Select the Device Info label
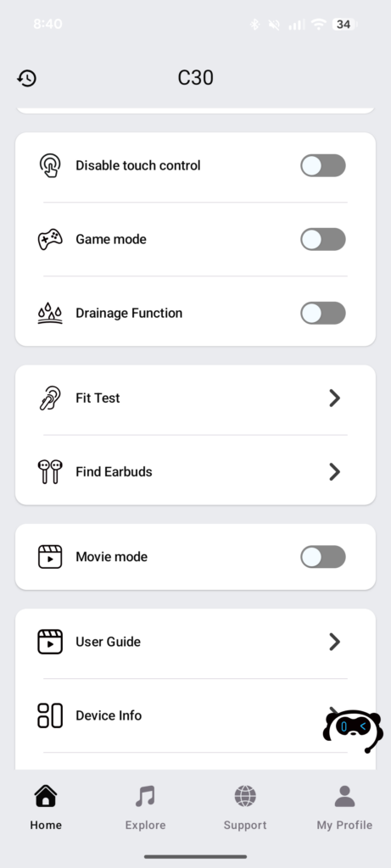The height and width of the screenshot is (868, 391). tap(109, 715)
